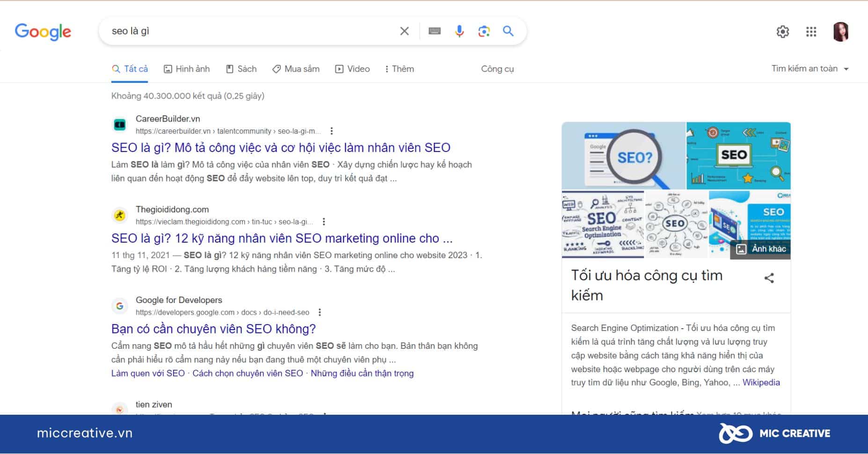Click Google for Developers site name

(x=179, y=301)
